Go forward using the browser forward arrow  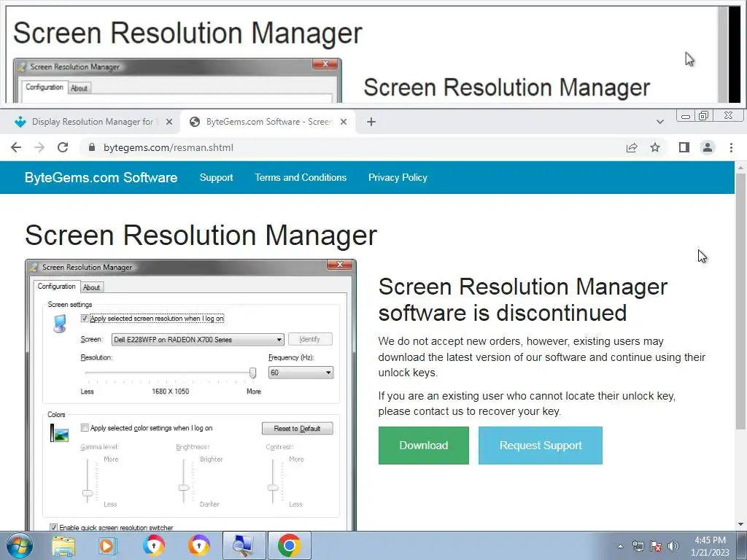39,147
